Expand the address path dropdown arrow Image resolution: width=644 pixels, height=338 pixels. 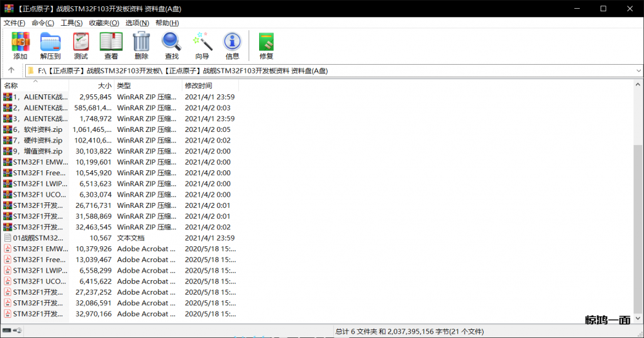(637, 70)
